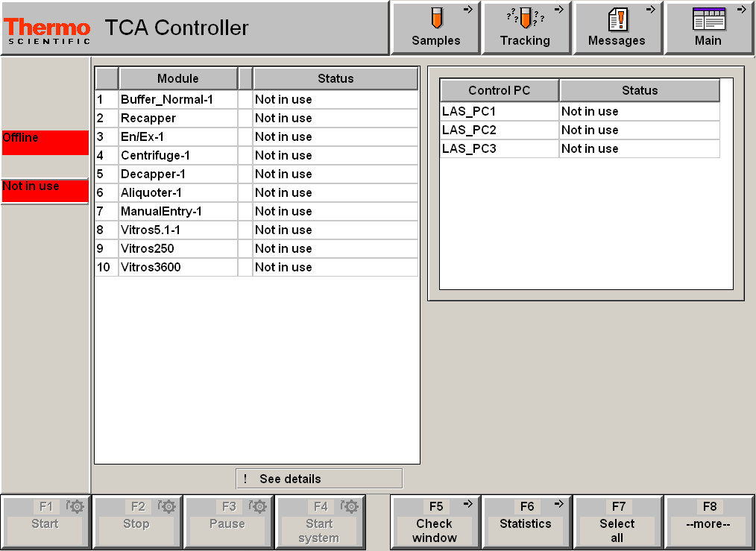Click the F4 Start system button
This screenshot has height=551, width=756.
coord(320,522)
